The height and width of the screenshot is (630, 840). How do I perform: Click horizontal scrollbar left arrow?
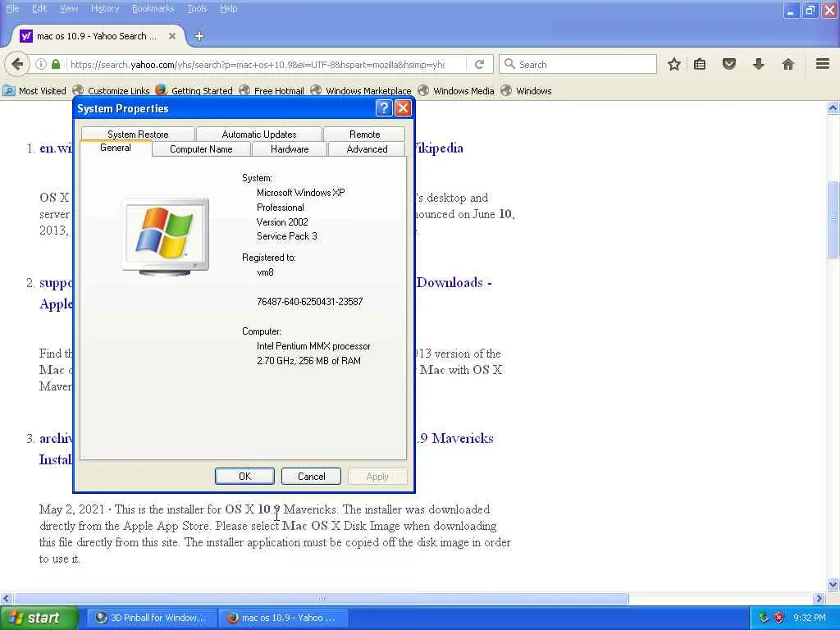pyautogui.click(x=6, y=598)
